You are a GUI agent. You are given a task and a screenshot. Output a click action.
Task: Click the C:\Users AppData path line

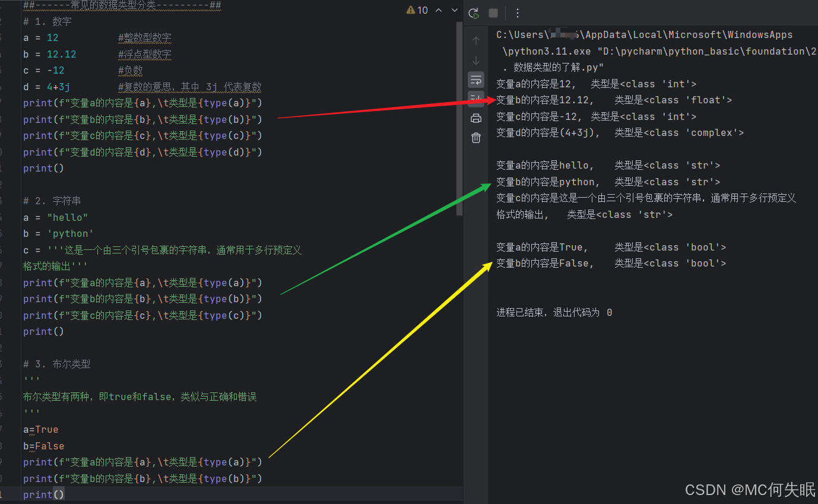pyautogui.click(x=645, y=35)
